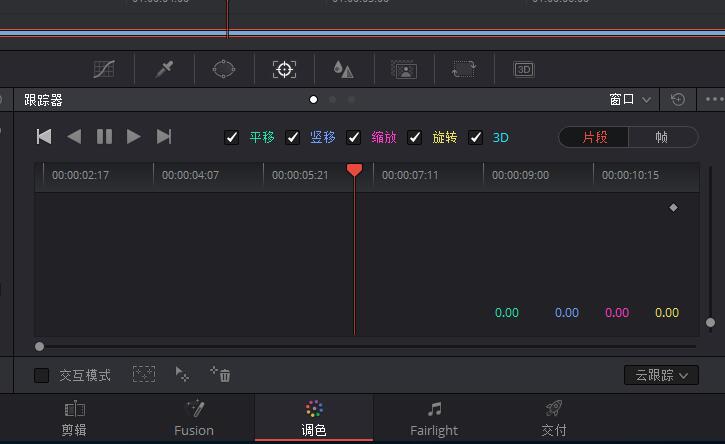Click the red playhead marker in the tracker timeline
Viewport: 725px width, 444px height.
(x=354, y=170)
